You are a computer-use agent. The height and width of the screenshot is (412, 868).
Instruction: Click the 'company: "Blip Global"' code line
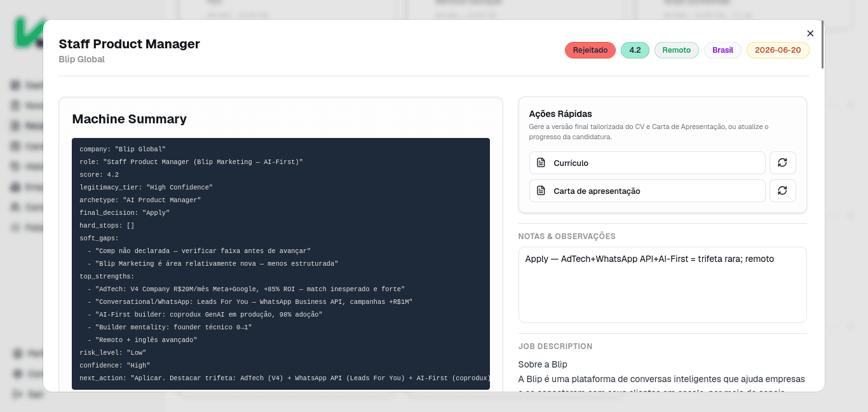click(123, 149)
